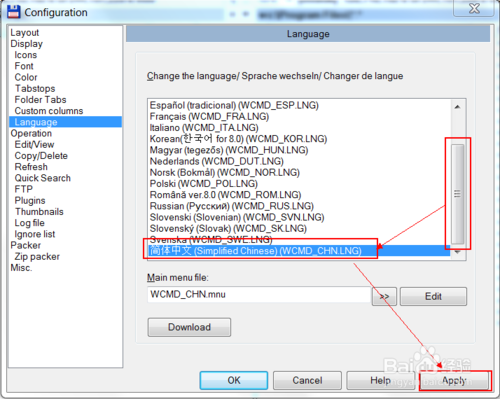Select Simplified Chinese (WCMD_CHN.LNG) entry

pos(299,251)
